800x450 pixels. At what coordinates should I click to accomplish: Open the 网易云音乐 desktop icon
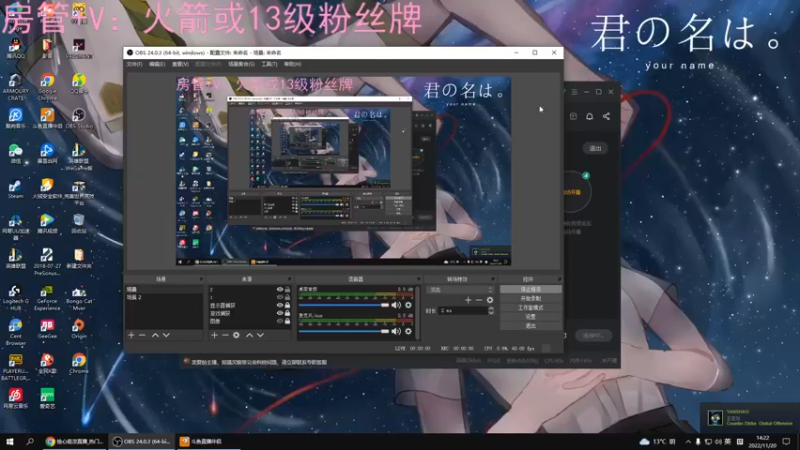15,398
